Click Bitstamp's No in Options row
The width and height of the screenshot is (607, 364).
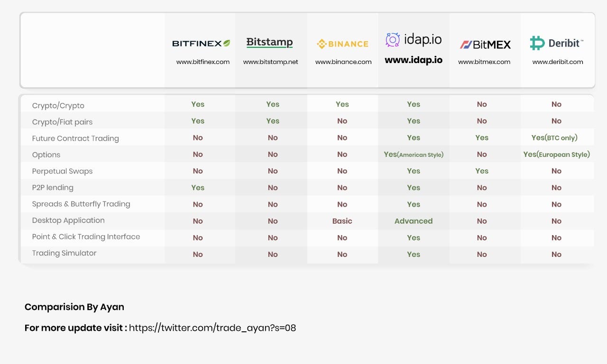(273, 154)
